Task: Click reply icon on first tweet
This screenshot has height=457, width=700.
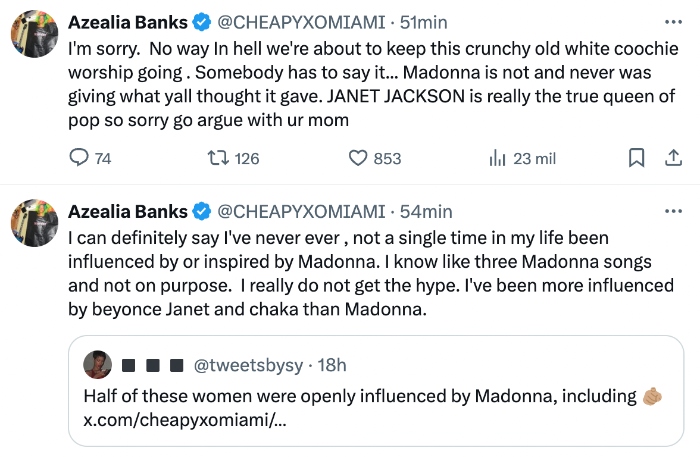Action: coord(79,158)
